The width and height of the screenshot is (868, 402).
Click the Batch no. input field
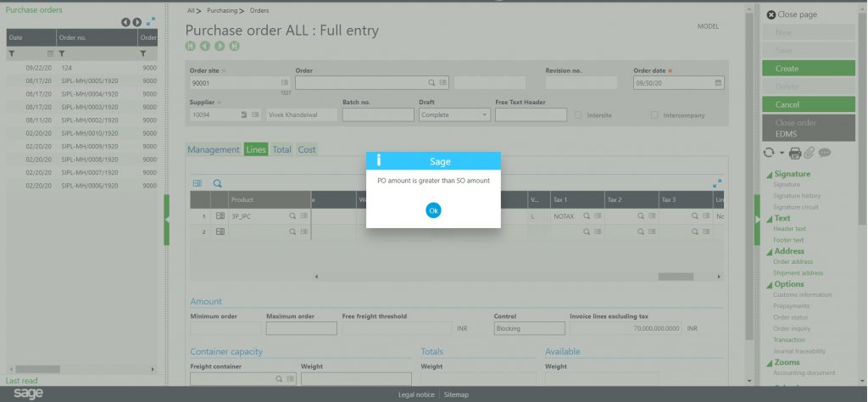click(378, 114)
